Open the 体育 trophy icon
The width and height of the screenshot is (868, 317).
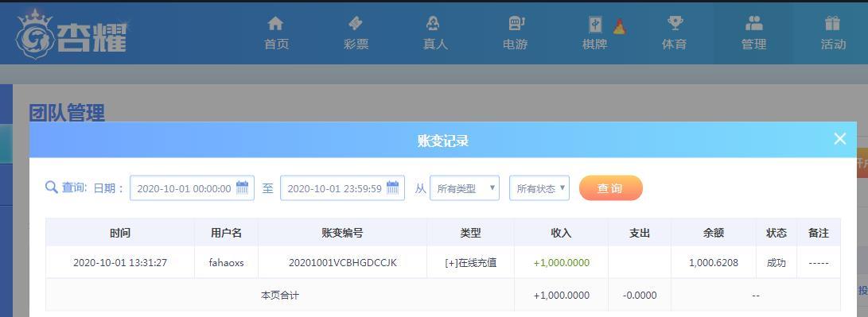[675, 23]
